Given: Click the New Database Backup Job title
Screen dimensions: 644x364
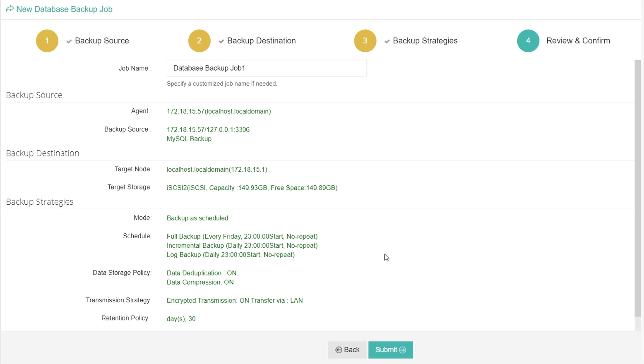Looking at the screenshot, I should [65, 9].
